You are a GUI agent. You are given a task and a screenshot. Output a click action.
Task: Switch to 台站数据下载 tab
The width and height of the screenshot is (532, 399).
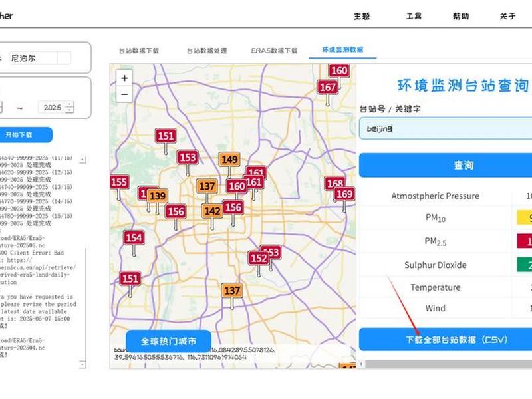click(x=139, y=51)
